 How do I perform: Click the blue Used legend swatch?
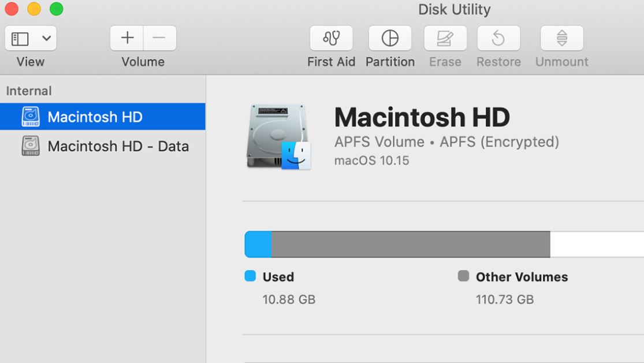coord(250,276)
